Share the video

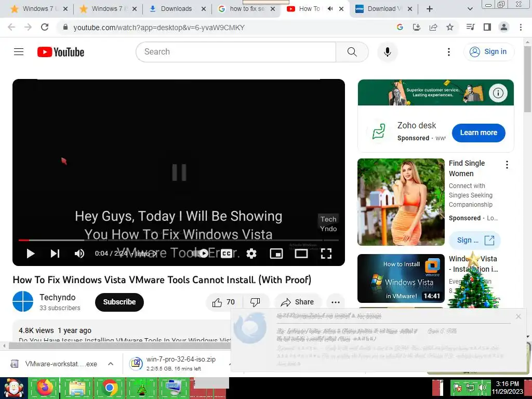[297, 302]
